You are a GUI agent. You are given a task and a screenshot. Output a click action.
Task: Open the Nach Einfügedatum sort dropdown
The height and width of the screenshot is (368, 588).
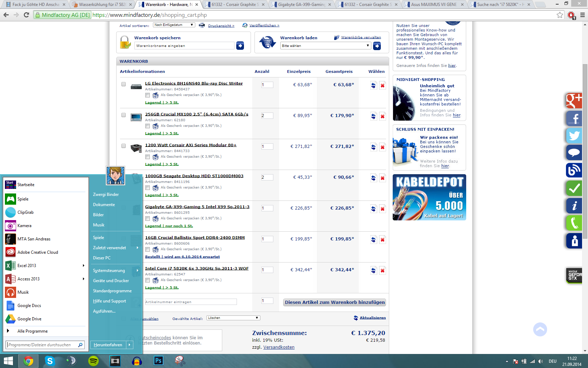point(174,25)
